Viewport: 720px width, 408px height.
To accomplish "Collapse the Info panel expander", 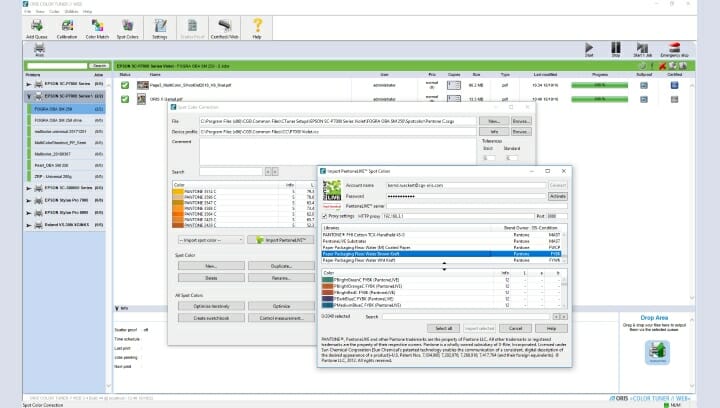I will [117, 308].
